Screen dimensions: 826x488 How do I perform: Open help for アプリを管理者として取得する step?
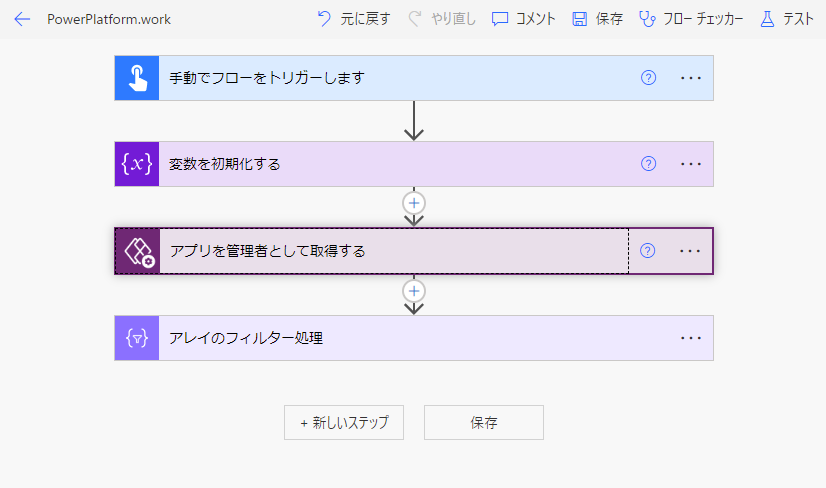coord(647,251)
